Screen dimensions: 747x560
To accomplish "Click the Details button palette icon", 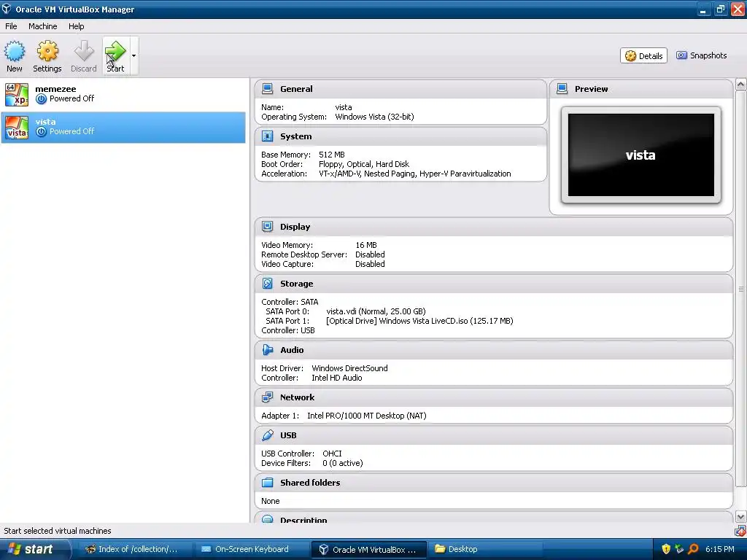I will [x=630, y=55].
